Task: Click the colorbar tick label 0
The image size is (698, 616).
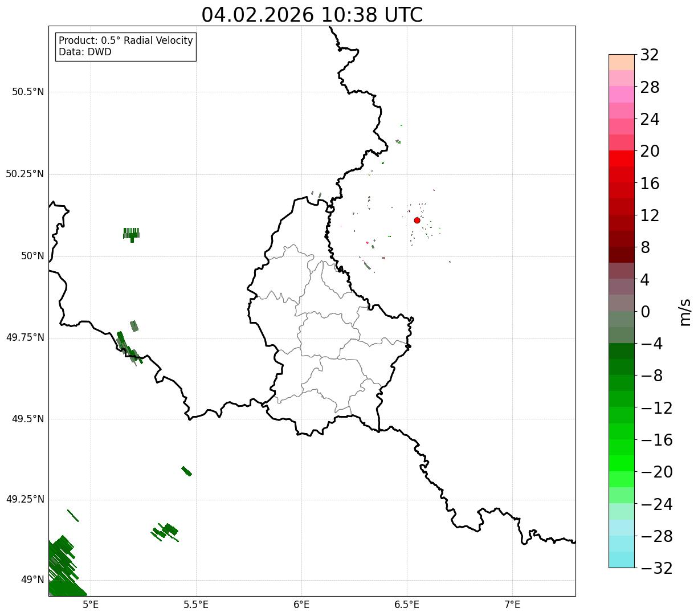Action: 646,312
